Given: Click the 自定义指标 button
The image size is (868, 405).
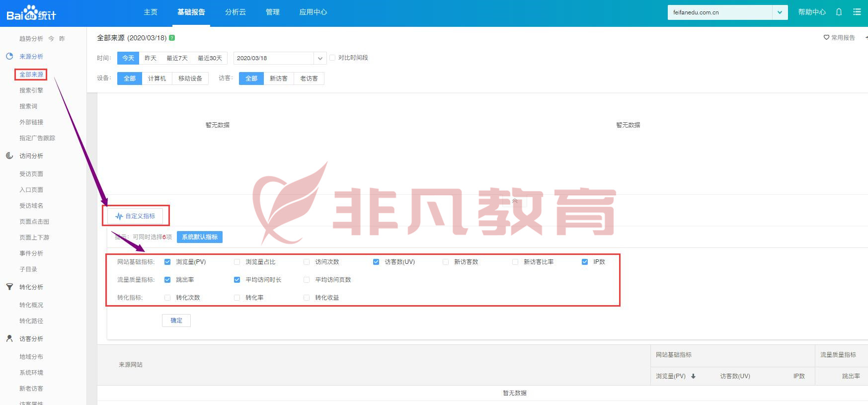Looking at the screenshot, I should [x=135, y=216].
